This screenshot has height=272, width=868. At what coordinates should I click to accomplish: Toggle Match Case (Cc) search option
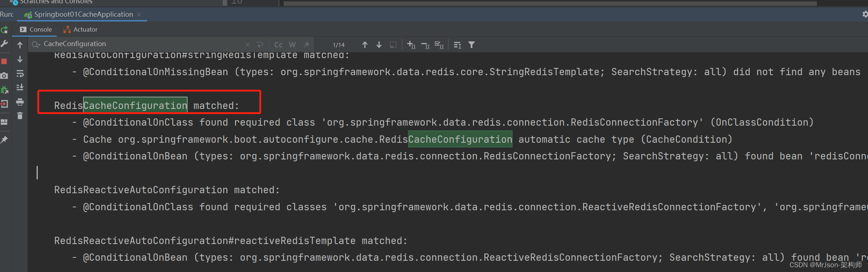tap(278, 45)
